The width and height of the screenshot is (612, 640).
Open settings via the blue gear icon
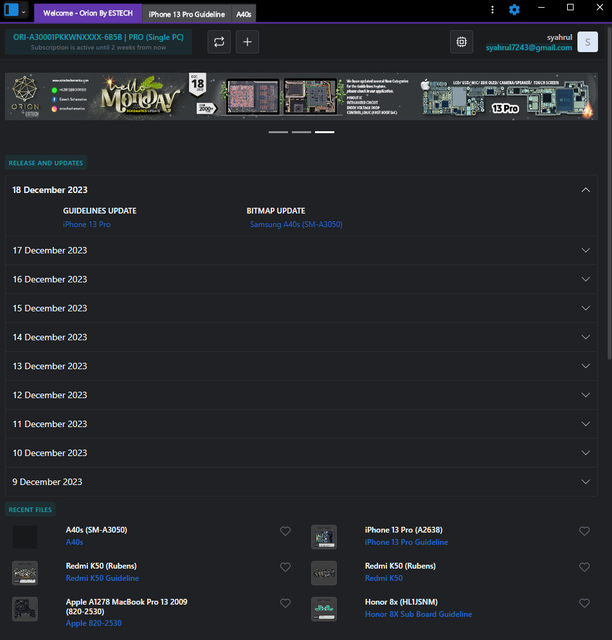tap(514, 9)
